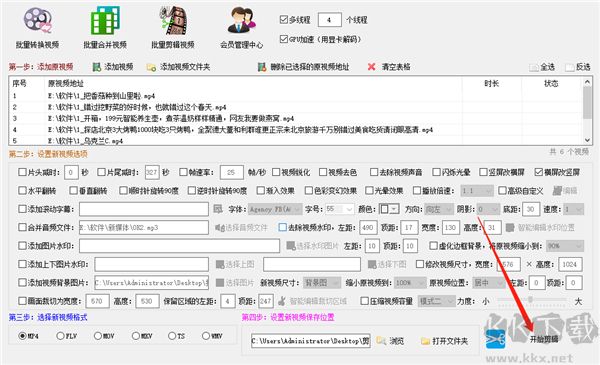Open the 会员管理中心 people icon
The image size is (600, 365).
point(241,20)
